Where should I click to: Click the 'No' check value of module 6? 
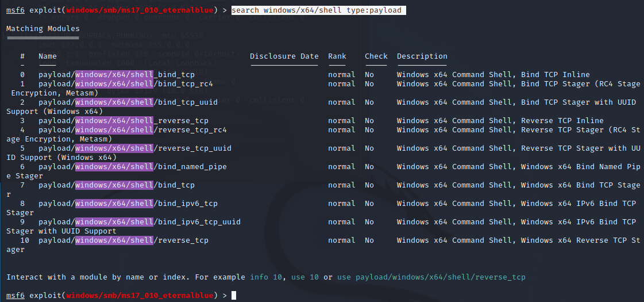(x=369, y=167)
